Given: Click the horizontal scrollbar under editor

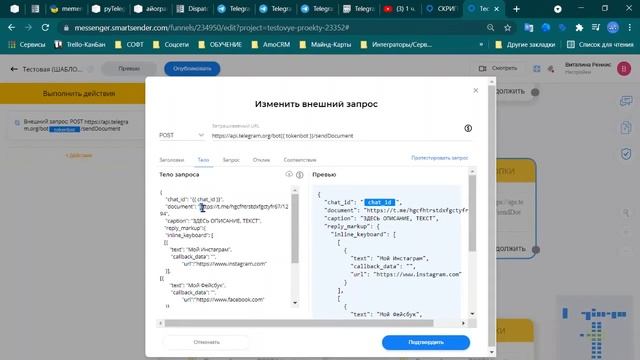Looking at the screenshot, I should point(299,323).
